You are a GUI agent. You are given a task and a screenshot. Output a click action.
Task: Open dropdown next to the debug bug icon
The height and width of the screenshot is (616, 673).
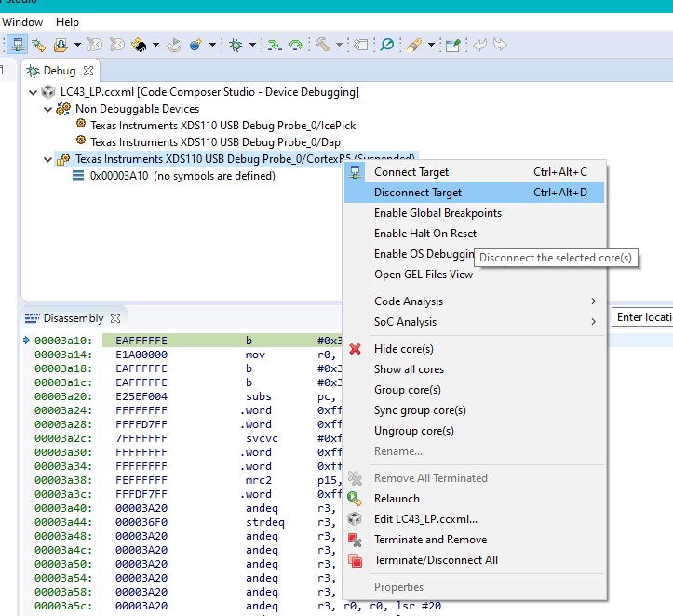(253, 45)
